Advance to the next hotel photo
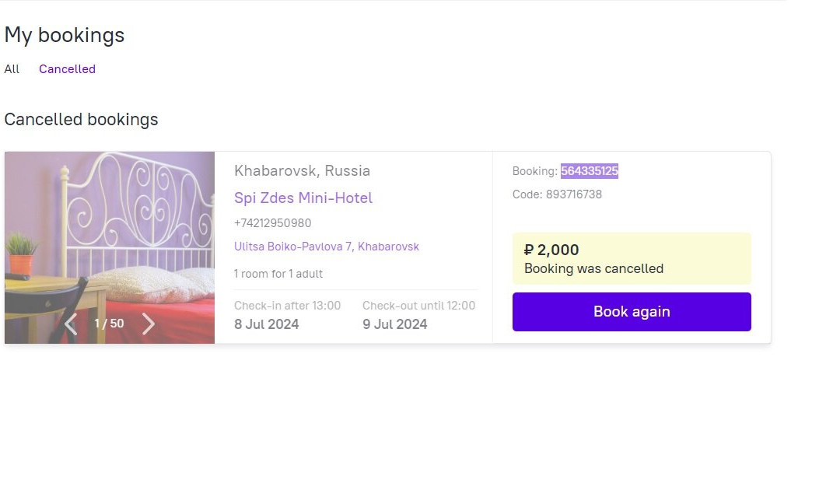840x504 pixels. (x=149, y=324)
